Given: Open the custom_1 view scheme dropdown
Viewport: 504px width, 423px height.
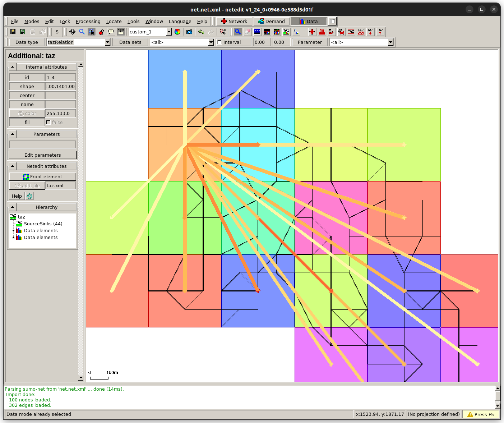Looking at the screenshot, I should click(168, 32).
